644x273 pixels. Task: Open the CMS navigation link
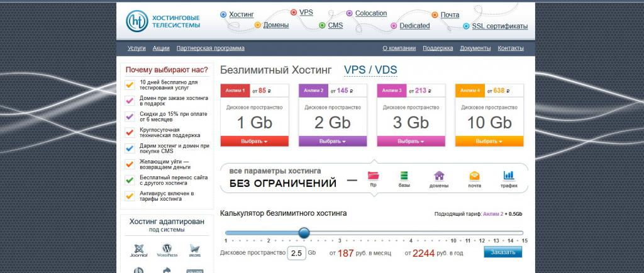[x=336, y=25]
